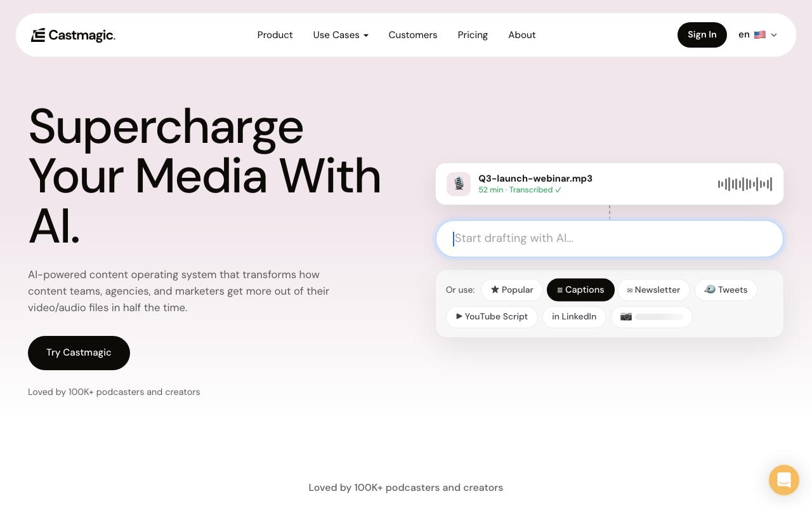Click the small Loved by 100K+ text below Try Castmagic
The width and height of the screenshot is (812, 508).
(x=114, y=392)
